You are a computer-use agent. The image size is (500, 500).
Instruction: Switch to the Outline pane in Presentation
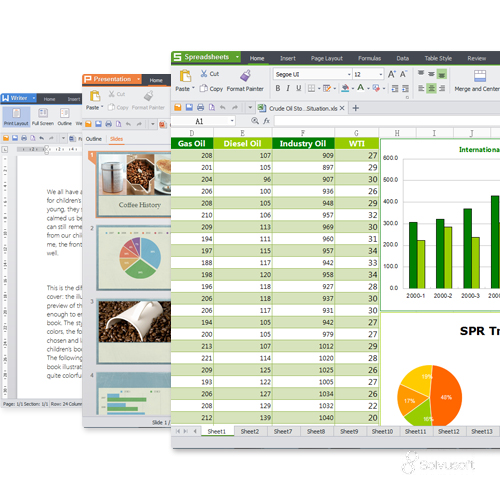pyautogui.click(x=94, y=139)
